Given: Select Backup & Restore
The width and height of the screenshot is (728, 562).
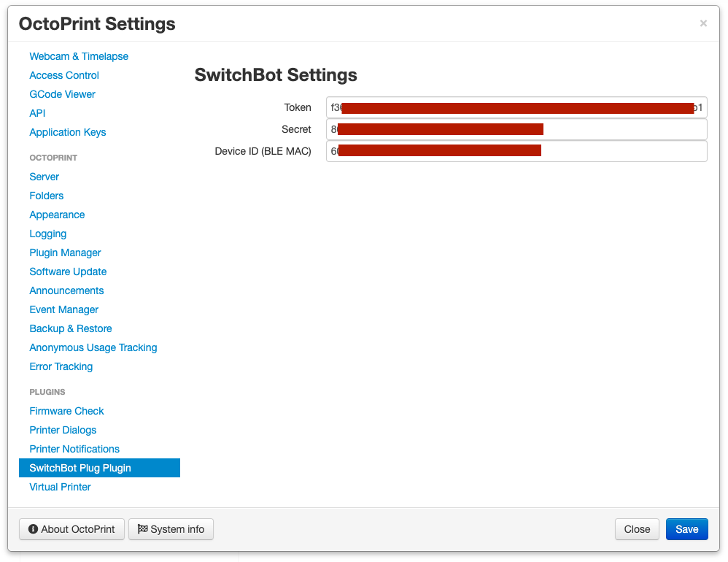Looking at the screenshot, I should click(x=71, y=329).
